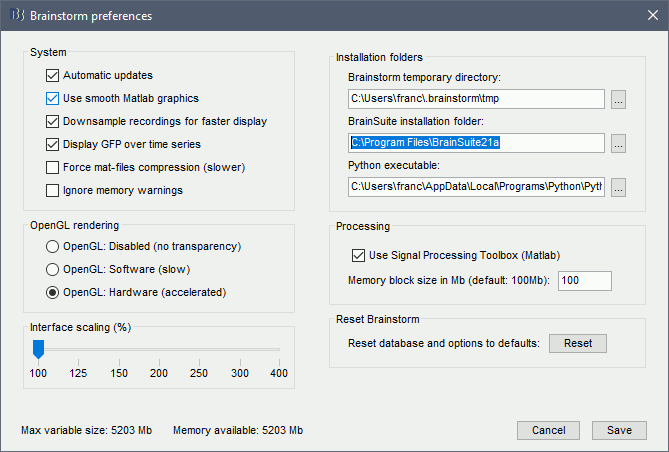Uncheck Downsample recordings for faster display
Screen dimensions: 669x452
coord(53,121)
